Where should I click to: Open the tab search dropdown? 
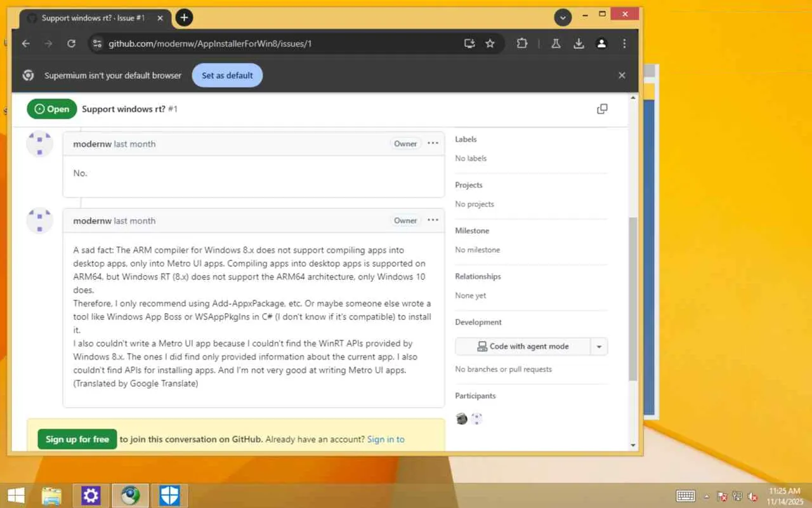tap(563, 18)
